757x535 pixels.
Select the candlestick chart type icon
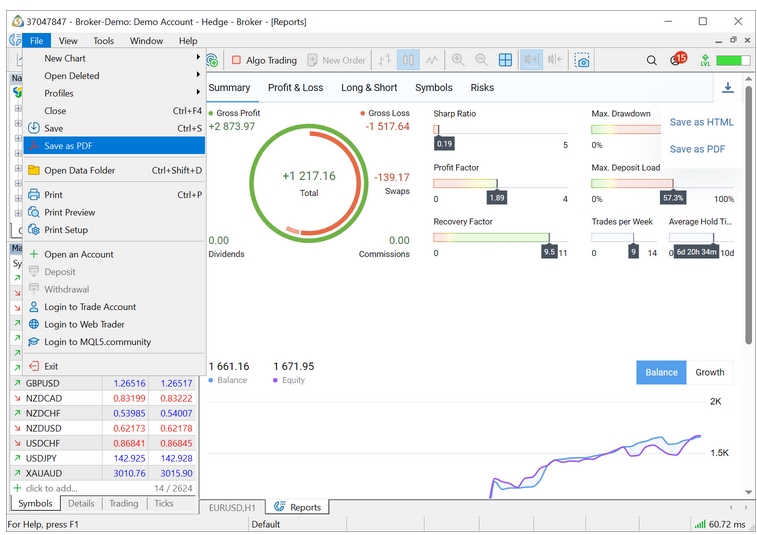408,61
